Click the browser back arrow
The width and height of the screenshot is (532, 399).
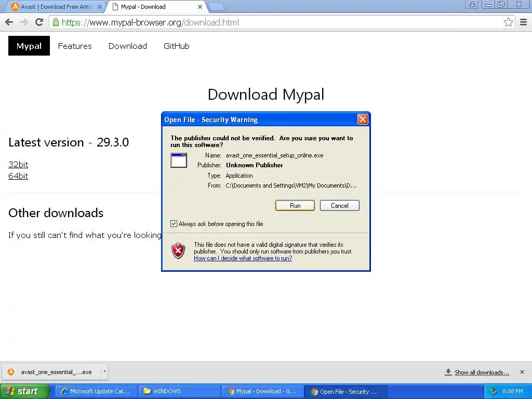coord(9,22)
